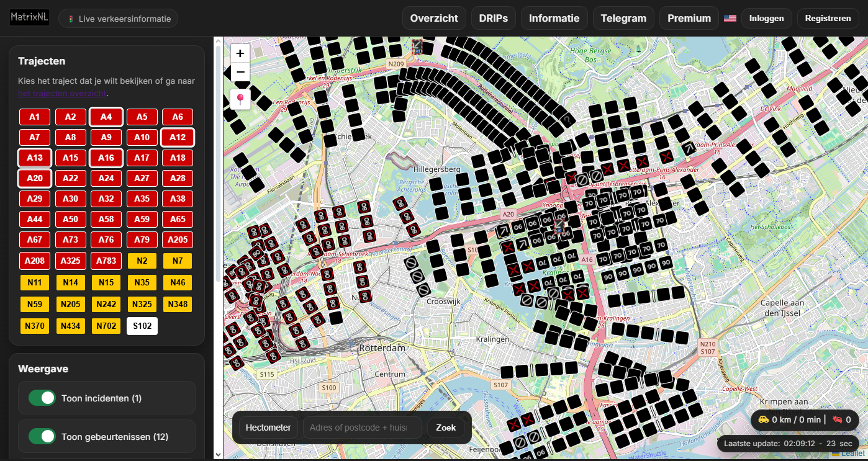Screen dimensions: 868x461
Task: Toggle the Toon incidenten switch
Action: click(x=42, y=398)
